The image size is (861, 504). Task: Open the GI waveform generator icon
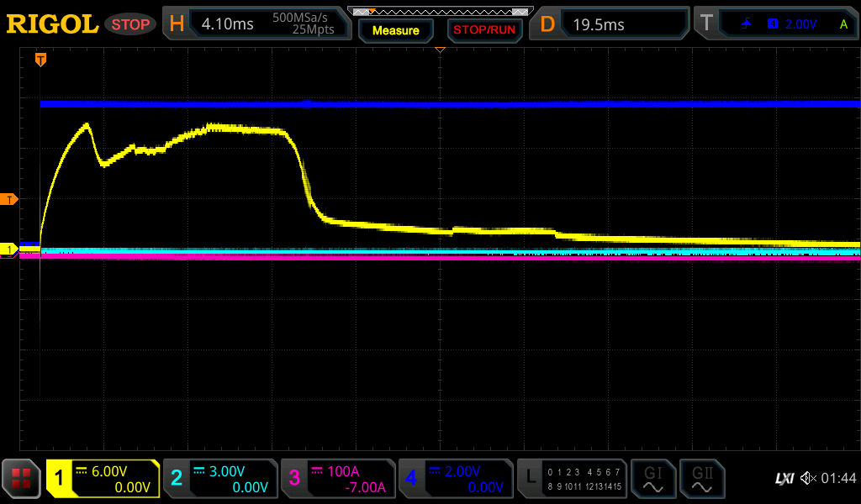[652, 479]
